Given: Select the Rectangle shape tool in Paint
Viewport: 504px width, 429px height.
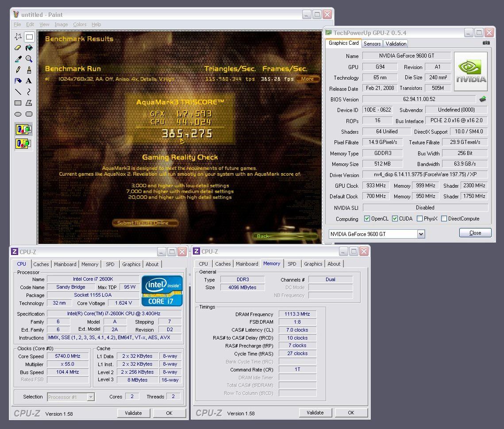Looking at the screenshot, I should [x=18, y=103].
